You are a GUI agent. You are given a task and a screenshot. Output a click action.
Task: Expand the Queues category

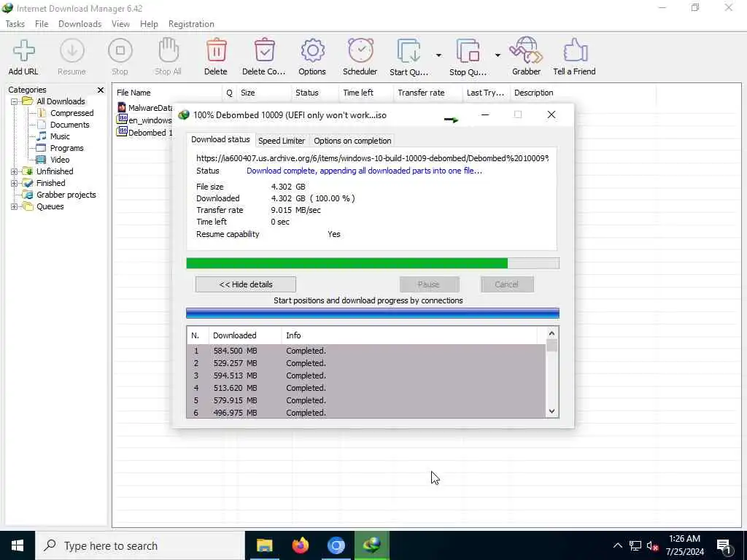pyautogui.click(x=15, y=206)
